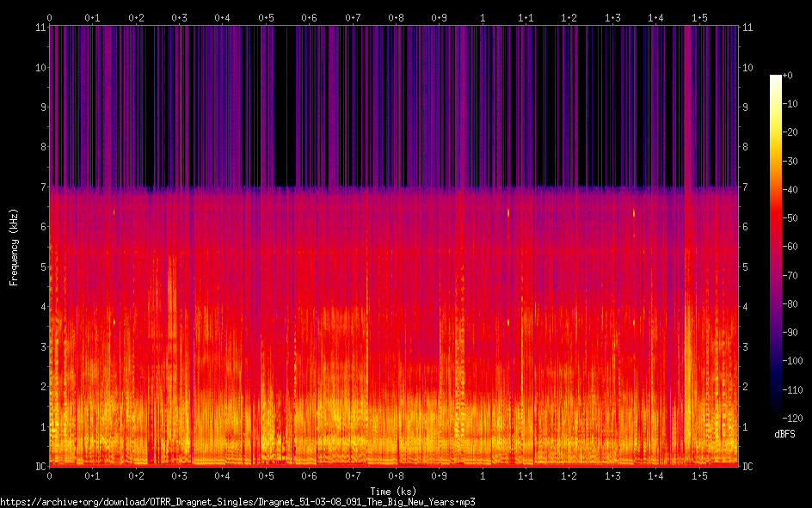Click the 'Frequency (kHz)' axis label
Screen dimensions: 812x508
pyautogui.click(x=14, y=247)
